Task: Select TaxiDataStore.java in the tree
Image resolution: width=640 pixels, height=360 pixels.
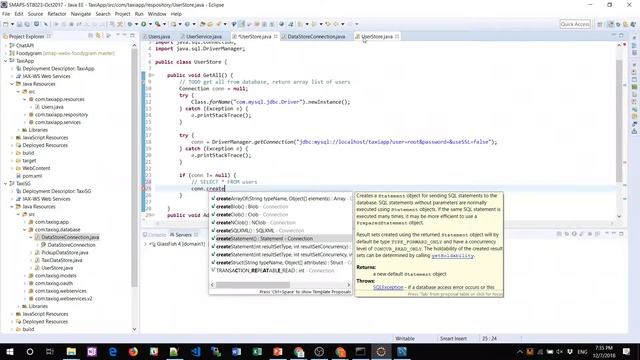Action: tap(62, 260)
